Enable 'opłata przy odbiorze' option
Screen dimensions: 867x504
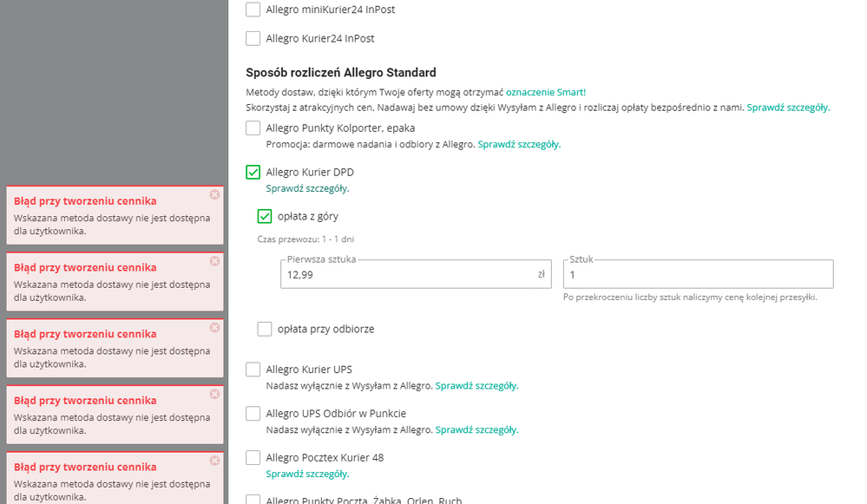(x=265, y=329)
